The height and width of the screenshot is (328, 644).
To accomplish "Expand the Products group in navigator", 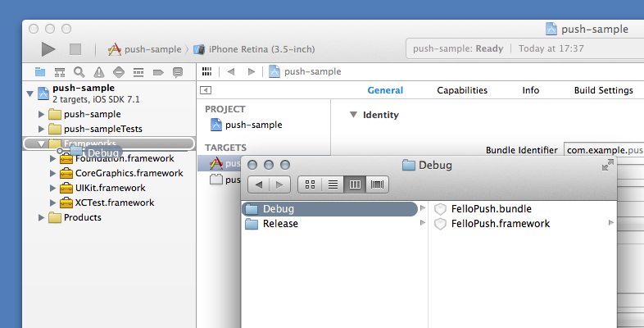I will pyautogui.click(x=42, y=217).
